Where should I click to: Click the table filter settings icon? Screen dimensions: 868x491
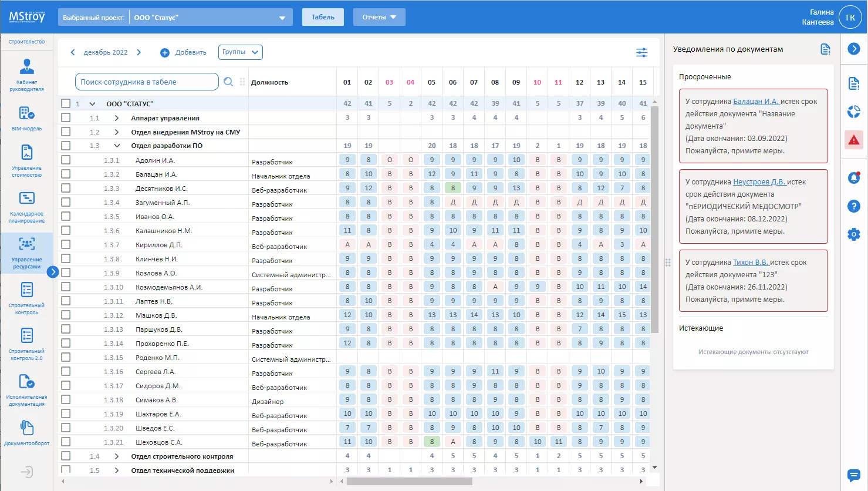click(x=641, y=53)
